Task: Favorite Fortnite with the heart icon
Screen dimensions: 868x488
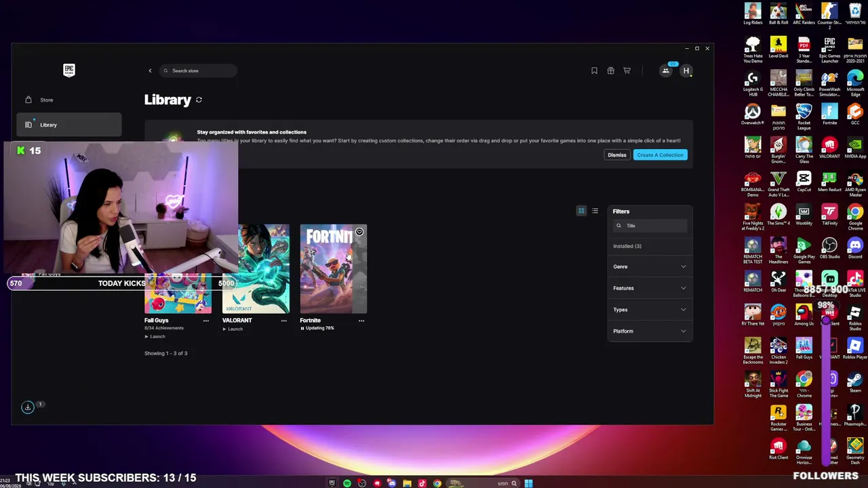Action: pos(359,232)
